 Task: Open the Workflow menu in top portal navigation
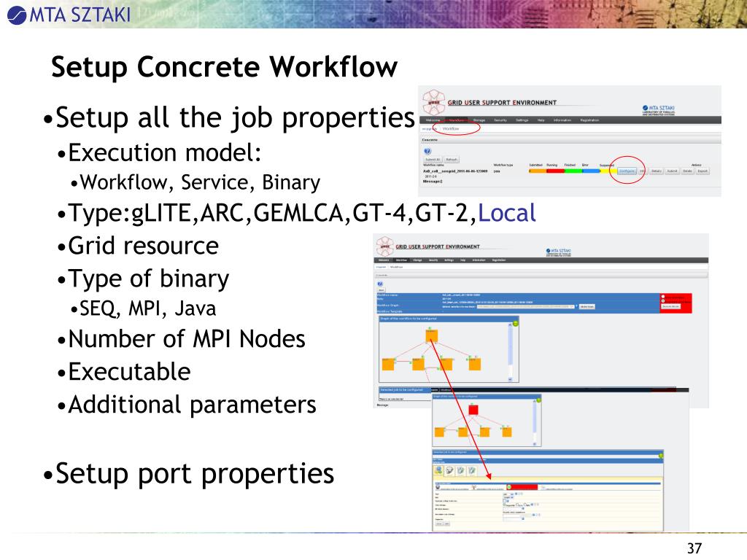point(457,120)
